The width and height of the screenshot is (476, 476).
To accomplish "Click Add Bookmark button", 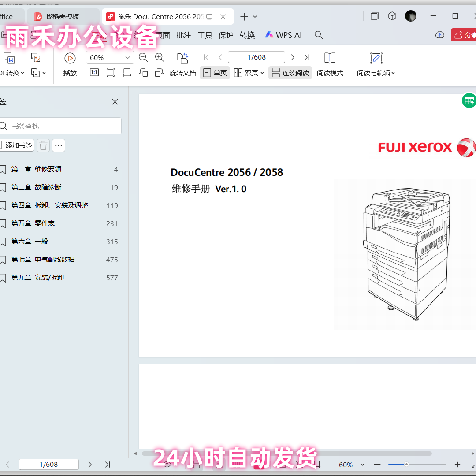I will (x=16, y=145).
